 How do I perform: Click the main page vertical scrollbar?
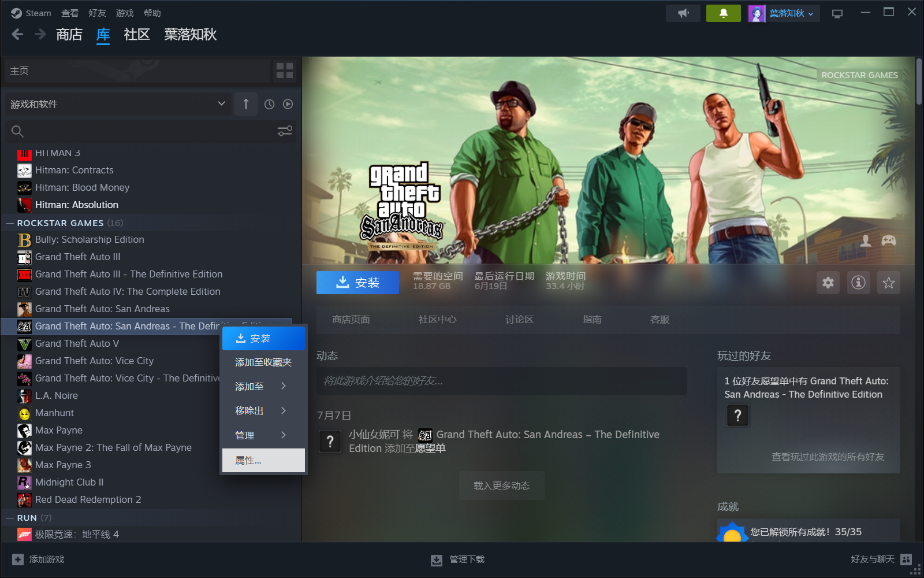(x=919, y=81)
